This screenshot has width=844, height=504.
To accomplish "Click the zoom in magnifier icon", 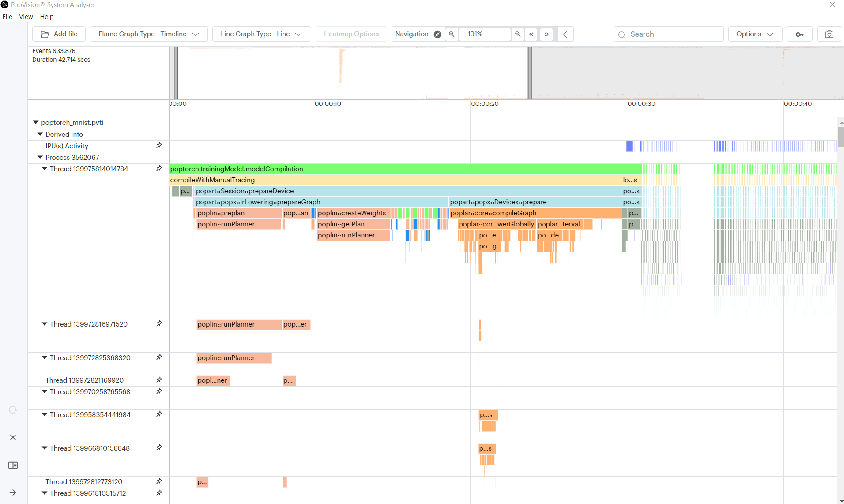I will click(x=518, y=34).
